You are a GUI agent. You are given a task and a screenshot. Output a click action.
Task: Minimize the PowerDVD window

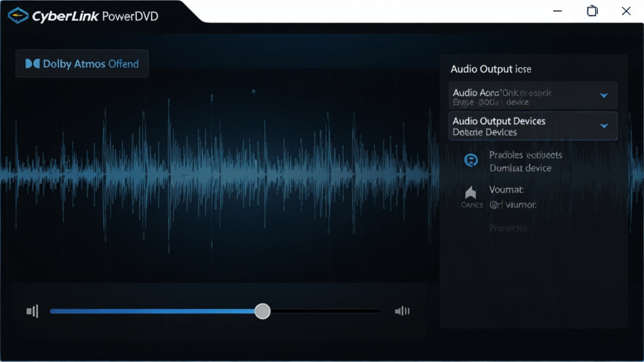[x=557, y=11]
